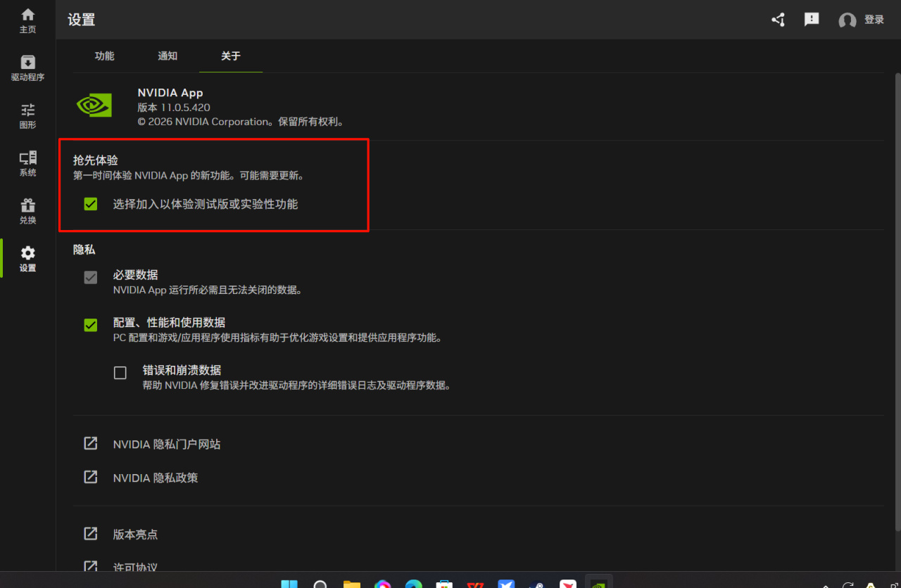Open the Windows Start menu
This screenshot has width=901, height=588.
[289, 583]
